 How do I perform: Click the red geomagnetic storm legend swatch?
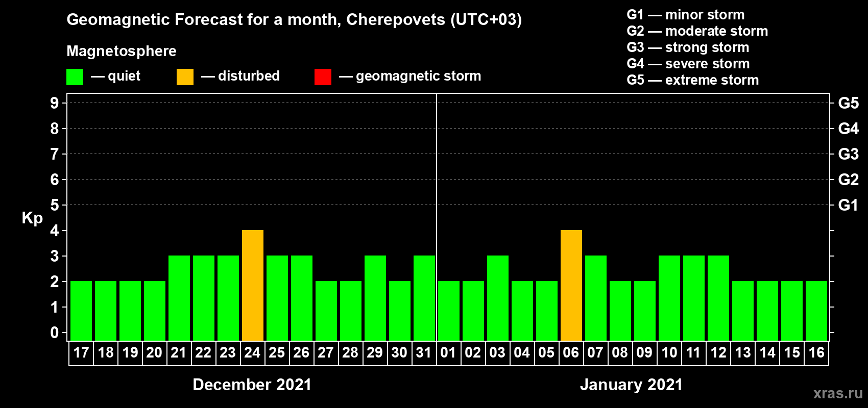pos(323,77)
